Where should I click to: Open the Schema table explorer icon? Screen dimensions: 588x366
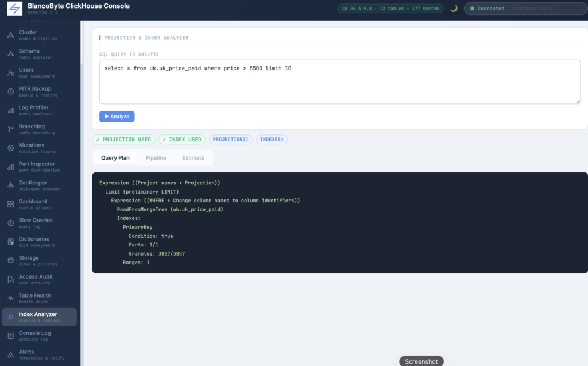[10, 54]
